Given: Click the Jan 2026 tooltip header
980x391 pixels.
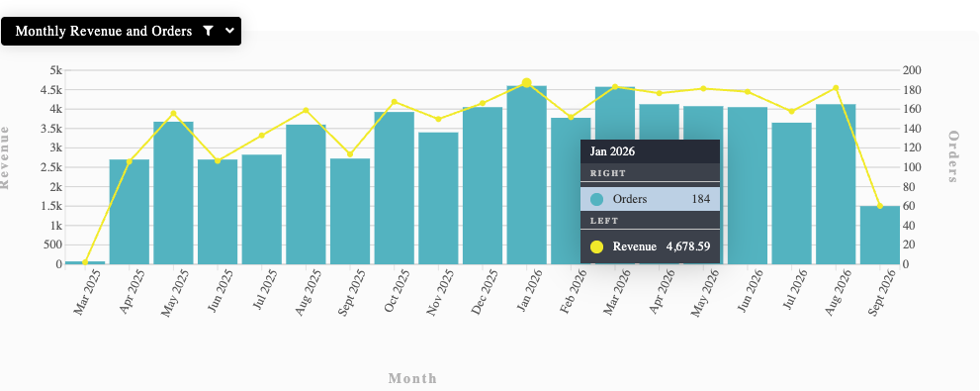Looking at the screenshot, I should point(650,151).
